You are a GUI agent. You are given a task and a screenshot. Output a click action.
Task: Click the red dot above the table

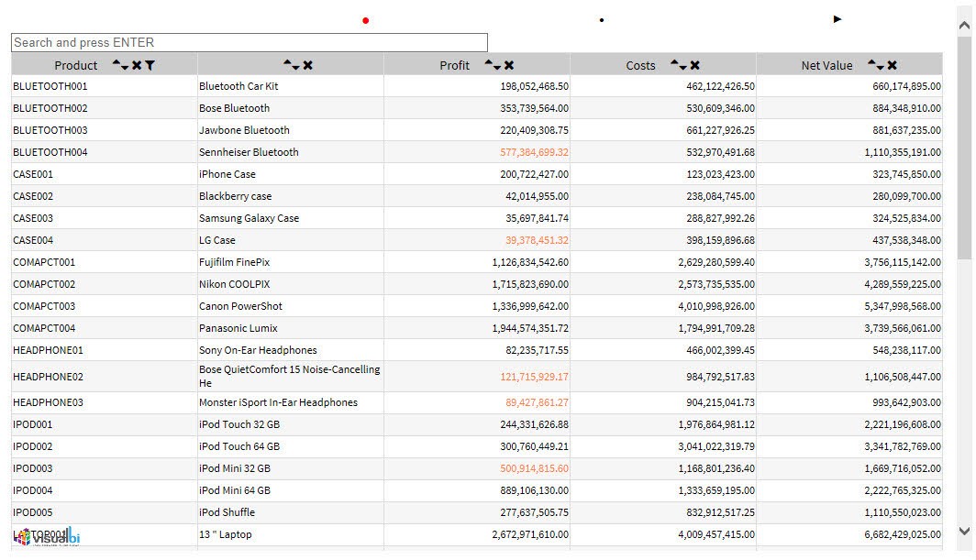(365, 20)
